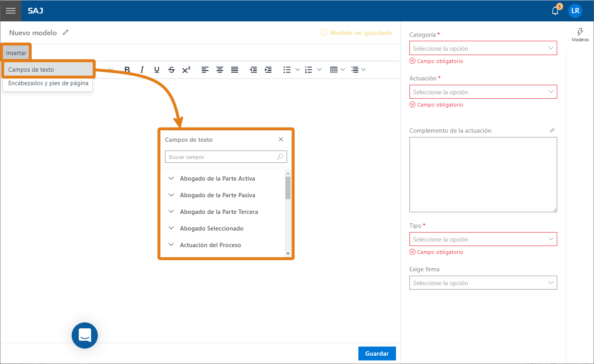
Task: Open the LR user avatar menu
Action: (575, 11)
